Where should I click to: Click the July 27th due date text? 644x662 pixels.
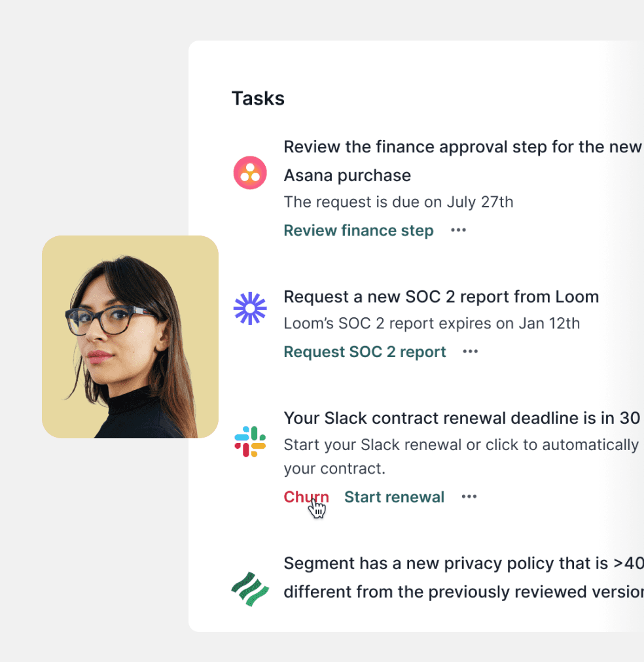pos(398,202)
